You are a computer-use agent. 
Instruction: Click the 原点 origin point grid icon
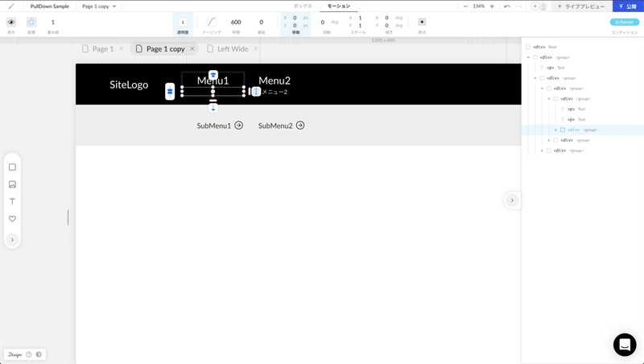pyautogui.click(x=422, y=22)
